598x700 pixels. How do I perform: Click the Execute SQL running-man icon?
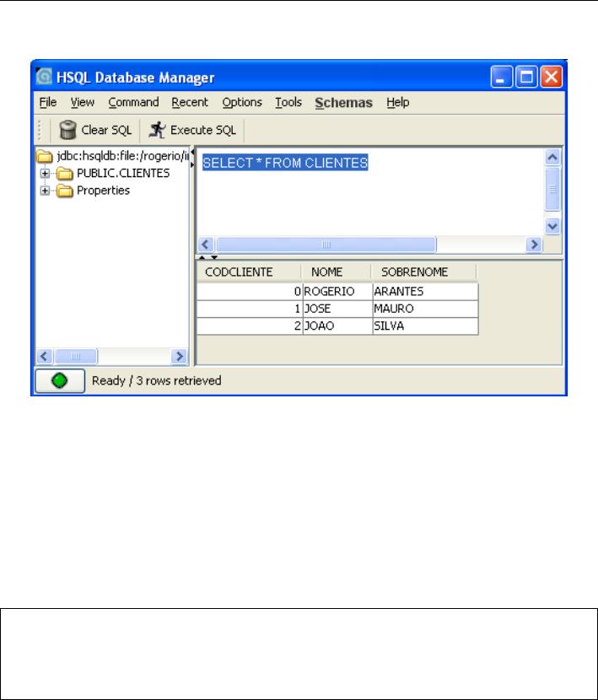[x=157, y=130]
